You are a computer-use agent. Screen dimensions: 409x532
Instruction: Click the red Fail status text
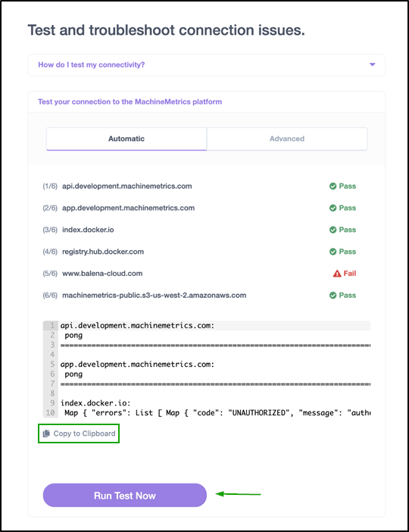(350, 274)
